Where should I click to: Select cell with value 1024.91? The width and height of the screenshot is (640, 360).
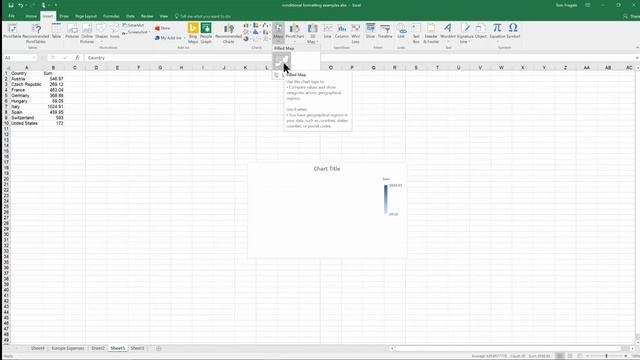(53, 107)
